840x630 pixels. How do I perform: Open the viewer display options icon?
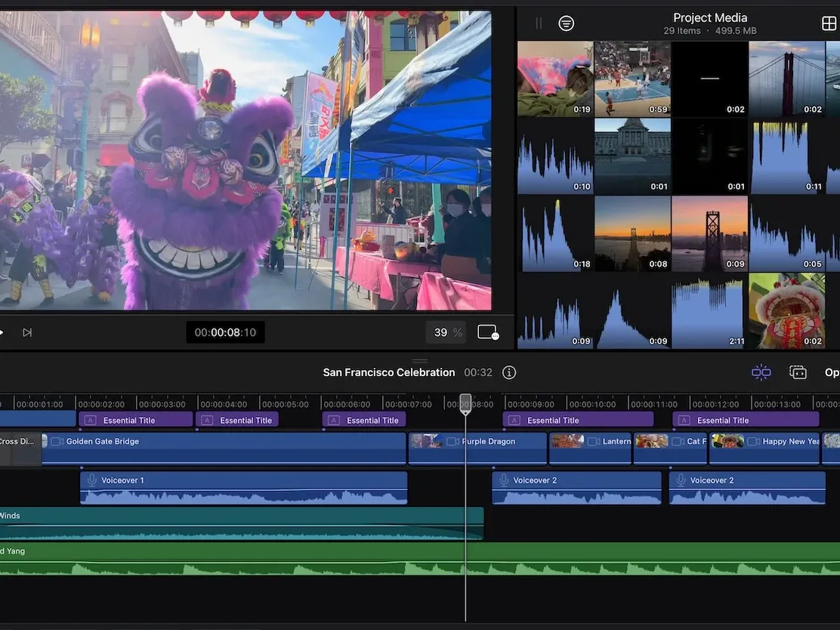point(488,332)
